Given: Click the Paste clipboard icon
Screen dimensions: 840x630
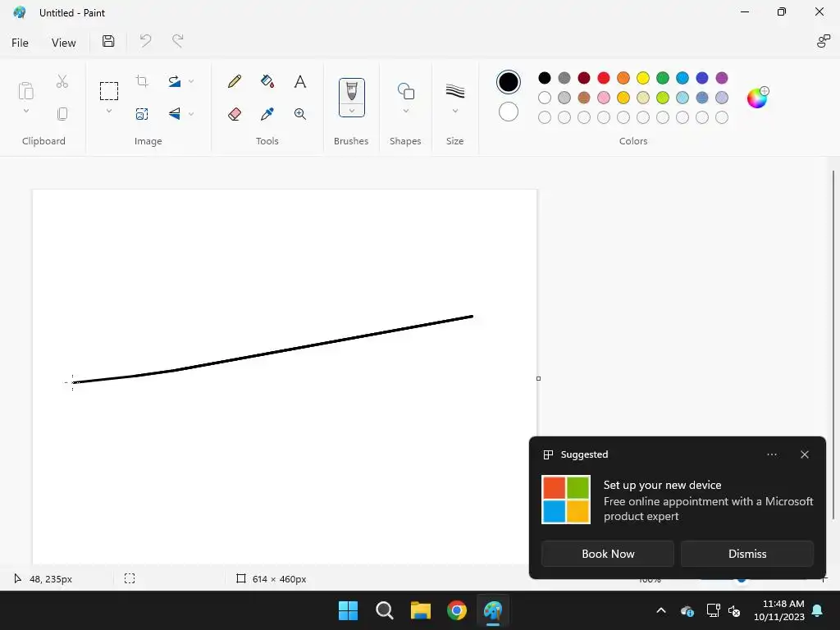Looking at the screenshot, I should [25, 91].
